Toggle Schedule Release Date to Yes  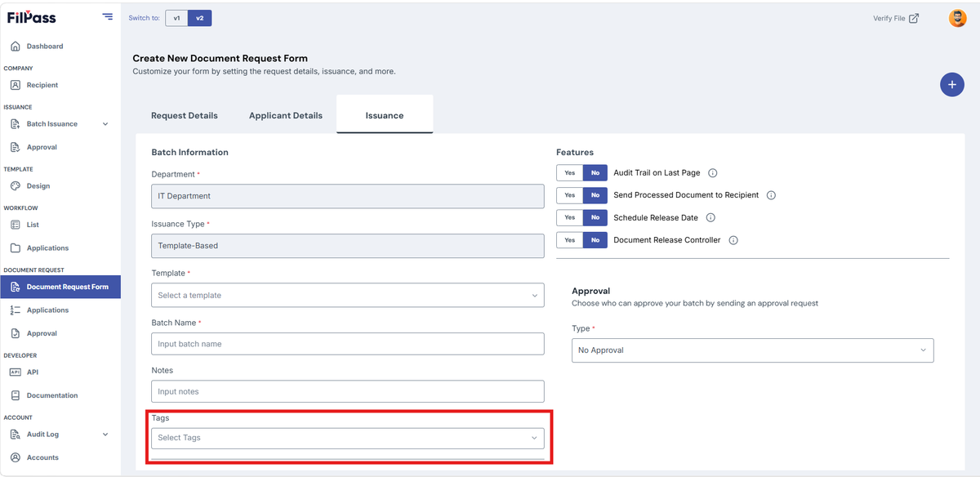click(569, 218)
